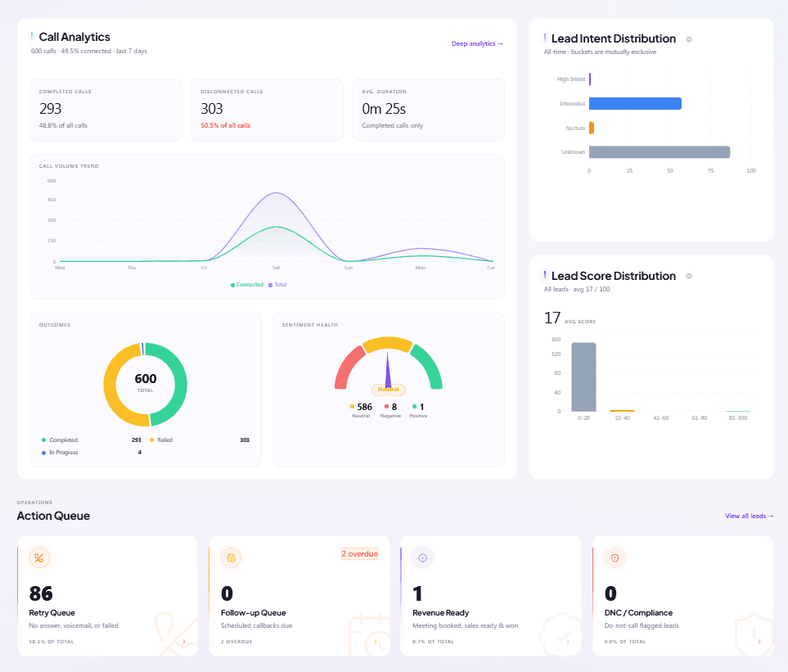This screenshot has width=788, height=672.
Task: Toggle the Connected series legend
Action: click(x=247, y=285)
